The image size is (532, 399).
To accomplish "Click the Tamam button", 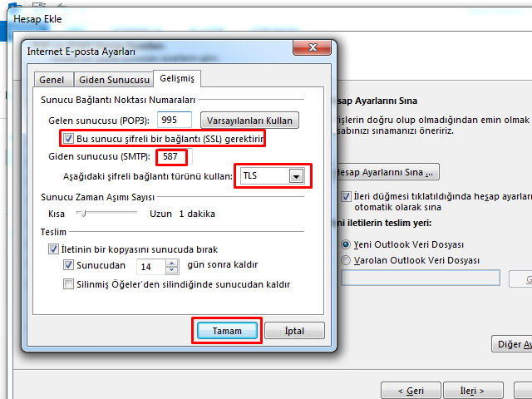I will [227, 331].
